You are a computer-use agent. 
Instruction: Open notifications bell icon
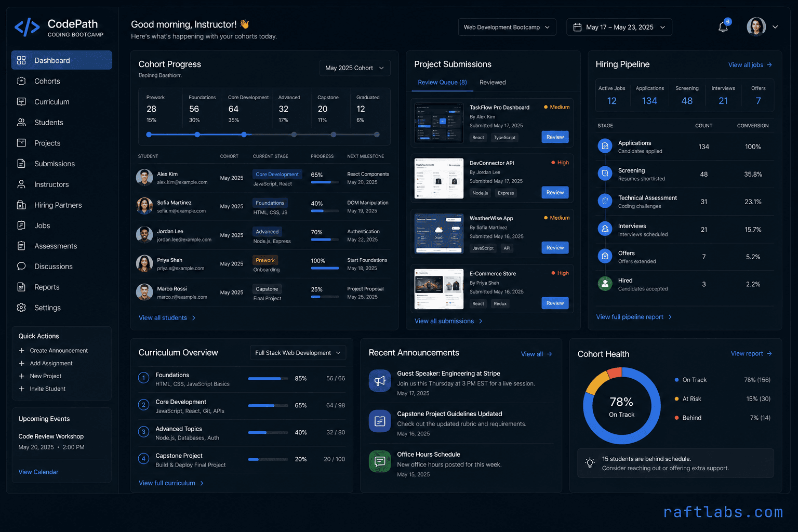tap(723, 27)
